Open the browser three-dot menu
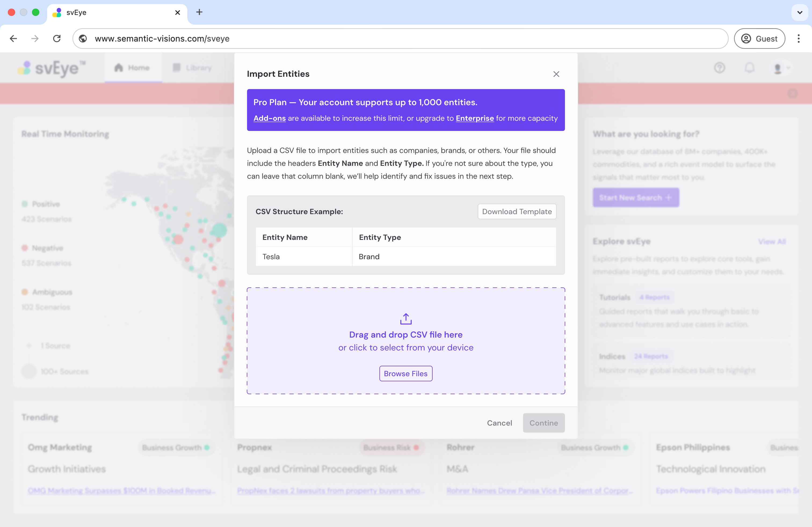Screen dimensions: 812x527 tap(798, 39)
